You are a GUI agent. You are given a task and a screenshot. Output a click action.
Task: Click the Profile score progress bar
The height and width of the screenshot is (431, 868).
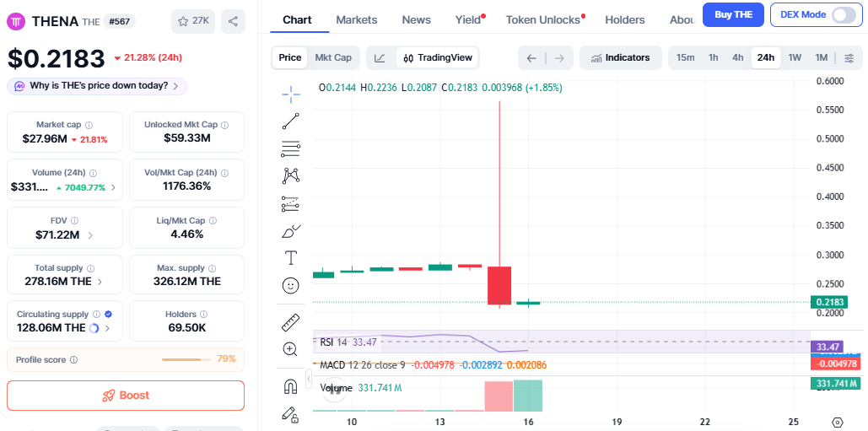click(x=186, y=359)
